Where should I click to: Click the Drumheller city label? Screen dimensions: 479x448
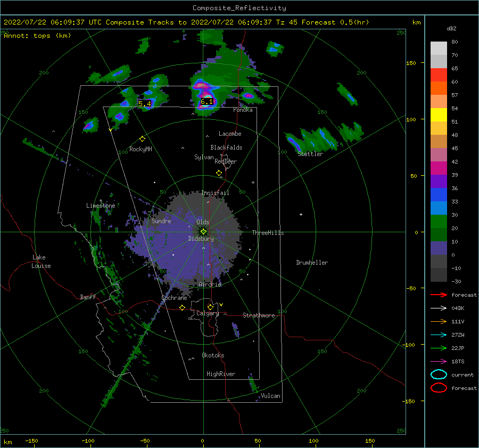click(312, 263)
